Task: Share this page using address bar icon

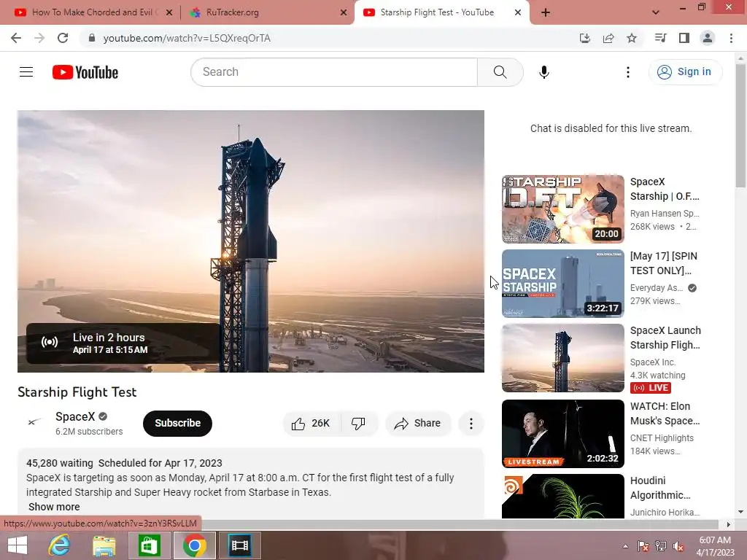Action: 608,38
